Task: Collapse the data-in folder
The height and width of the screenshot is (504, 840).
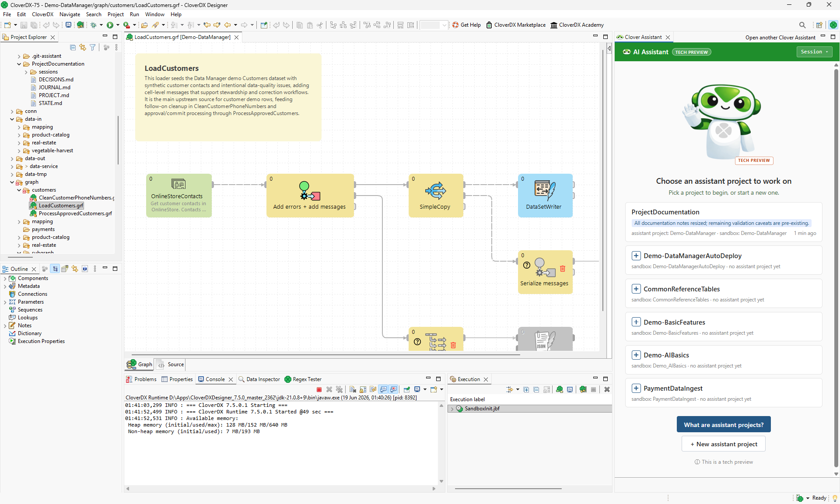Action: tap(12, 119)
